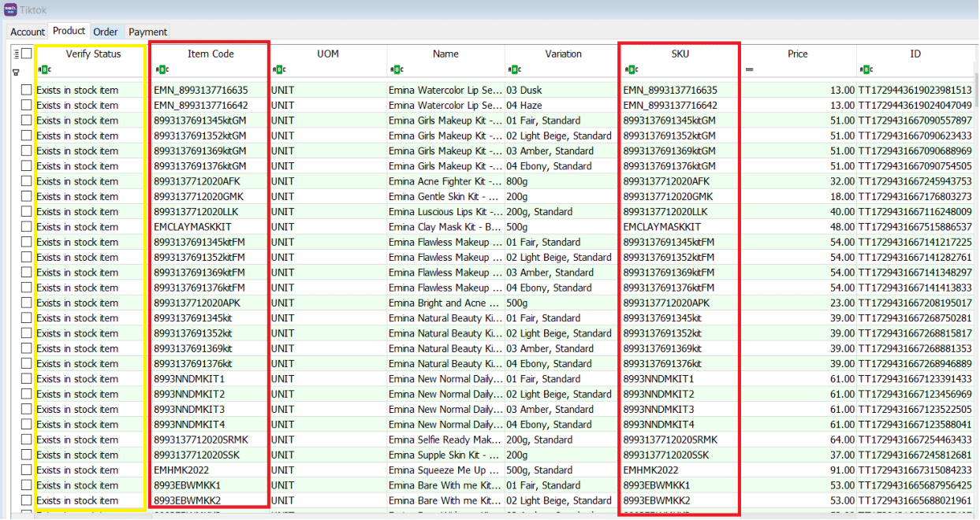Click the ID column filter operator icon
980x520 pixels.
866,70
